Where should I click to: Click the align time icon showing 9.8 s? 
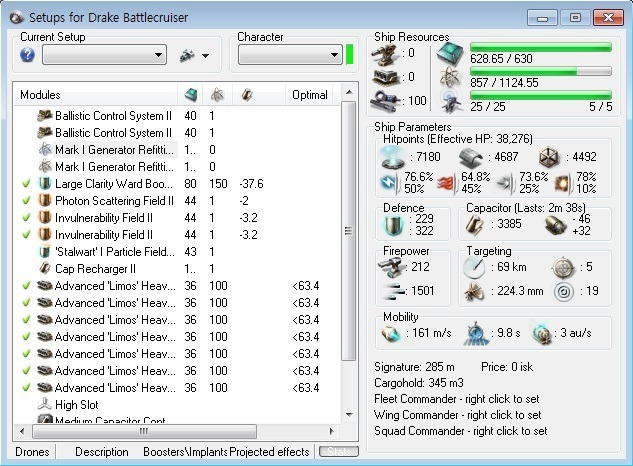pos(476,334)
